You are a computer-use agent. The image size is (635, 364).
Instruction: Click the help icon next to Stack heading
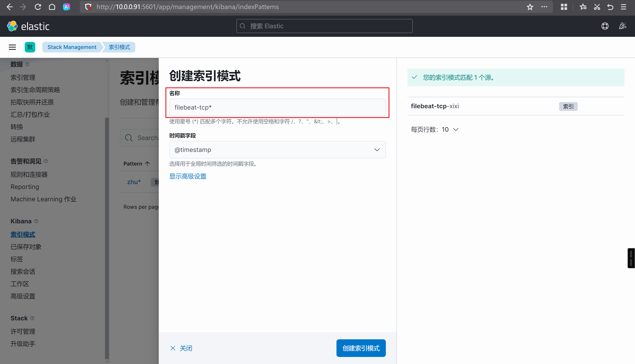pyautogui.click(x=32, y=318)
